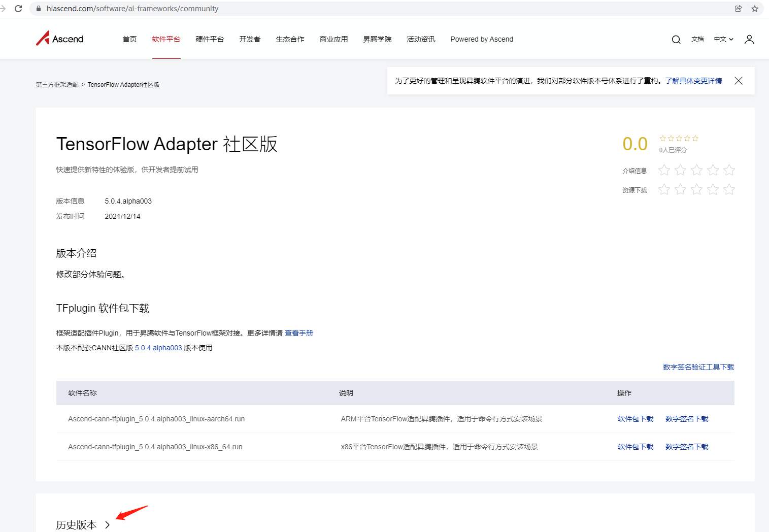Viewport: 769px width, 532px height.
Task: Click the browser address bar URL
Action: 132,9
